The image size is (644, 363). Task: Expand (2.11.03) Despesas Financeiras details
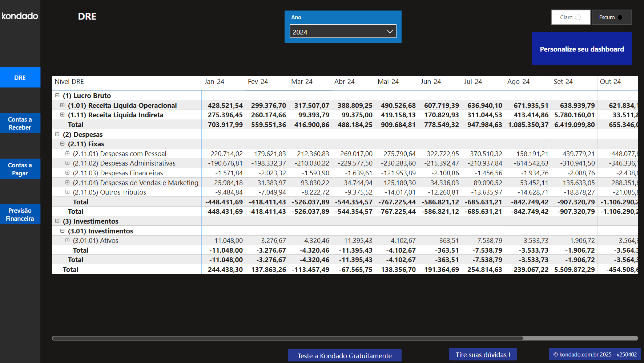point(67,173)
